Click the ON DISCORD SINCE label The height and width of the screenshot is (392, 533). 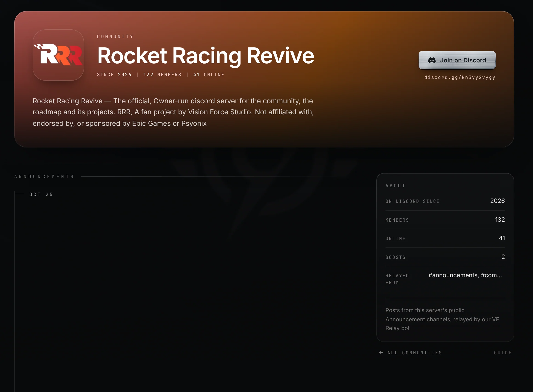pyautogui.click(x=413, y=201)
